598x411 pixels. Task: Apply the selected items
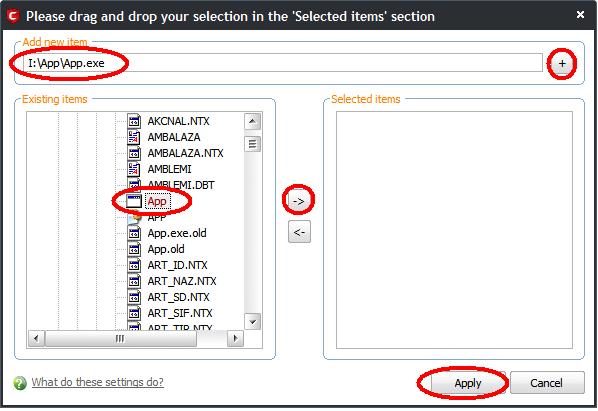point(468,383)
